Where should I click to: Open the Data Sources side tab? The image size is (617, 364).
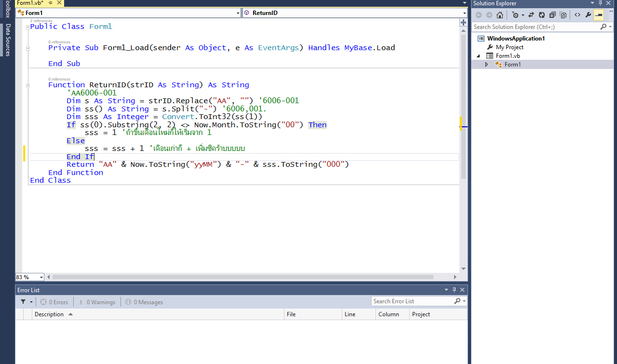coord(8,40)
